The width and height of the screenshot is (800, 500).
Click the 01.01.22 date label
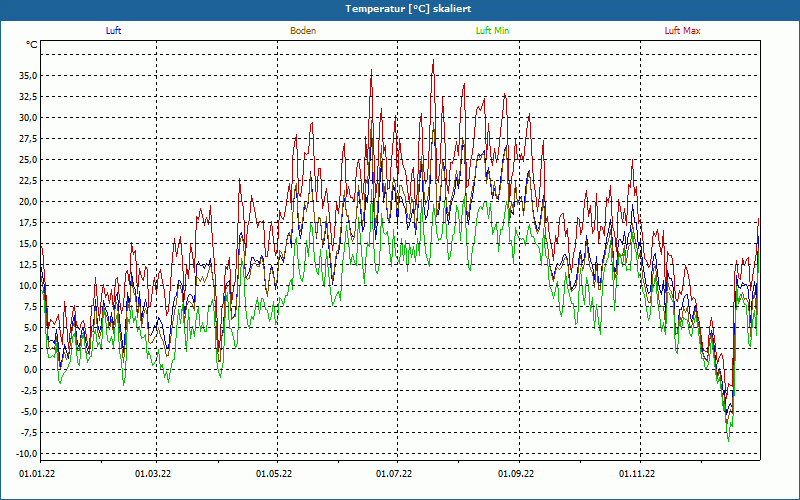point(37,474)
